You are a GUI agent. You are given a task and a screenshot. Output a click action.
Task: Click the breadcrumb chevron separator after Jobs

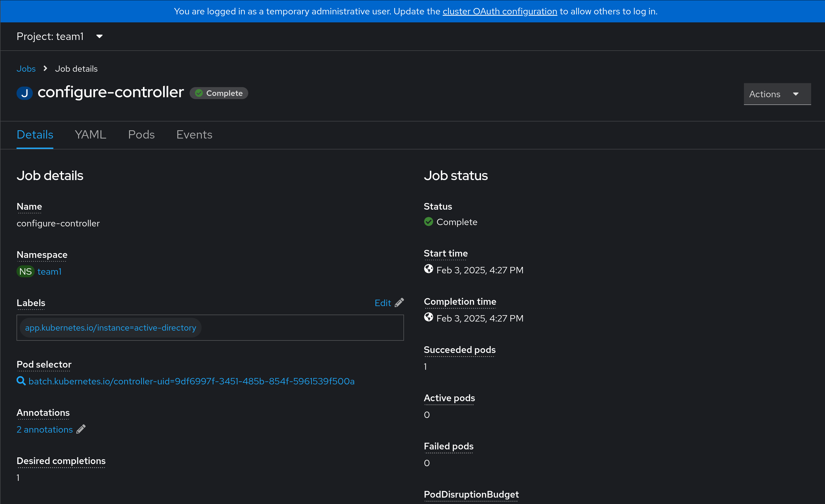(45, 68)
